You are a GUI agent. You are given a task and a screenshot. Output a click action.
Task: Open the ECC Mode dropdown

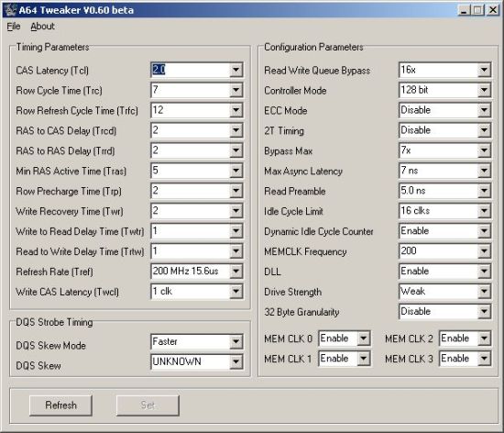pyautogui.click(x=484, y=110)
